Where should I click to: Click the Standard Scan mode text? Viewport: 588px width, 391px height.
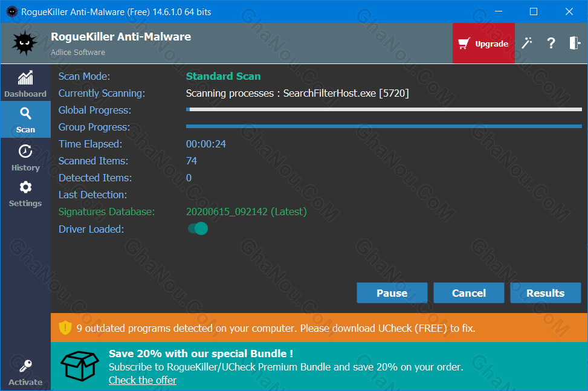point(223,76)
